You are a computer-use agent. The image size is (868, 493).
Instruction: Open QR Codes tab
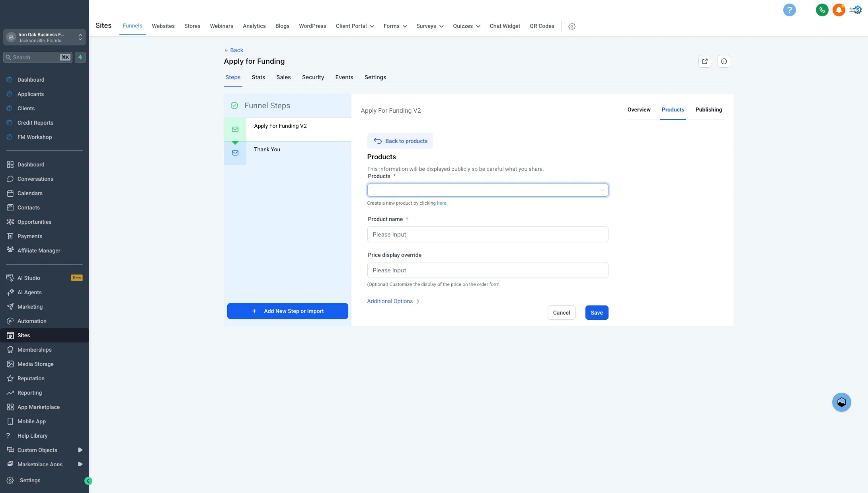(x=542, y=26)
